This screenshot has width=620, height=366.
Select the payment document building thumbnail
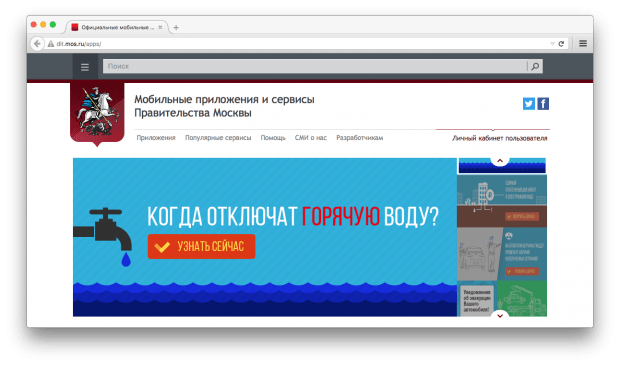point(502,201)
